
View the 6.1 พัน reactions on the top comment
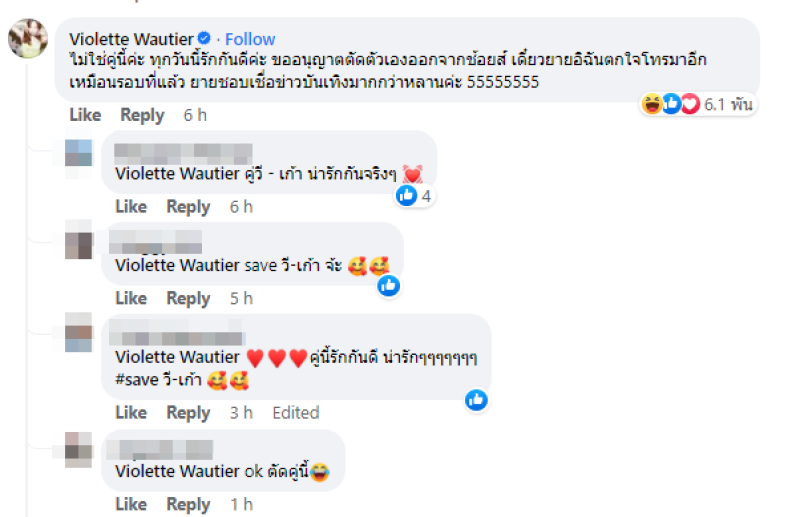(698, 104)
